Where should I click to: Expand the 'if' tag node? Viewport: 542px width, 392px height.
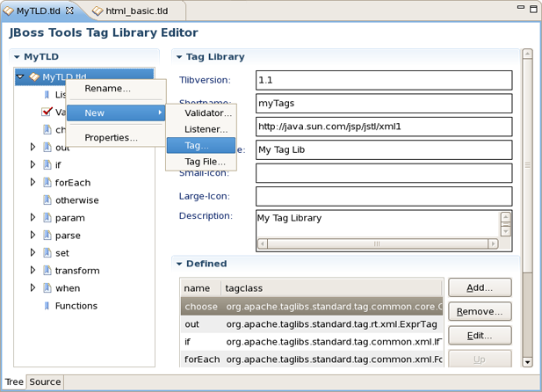pyautogui.click(x=33, y=164)
